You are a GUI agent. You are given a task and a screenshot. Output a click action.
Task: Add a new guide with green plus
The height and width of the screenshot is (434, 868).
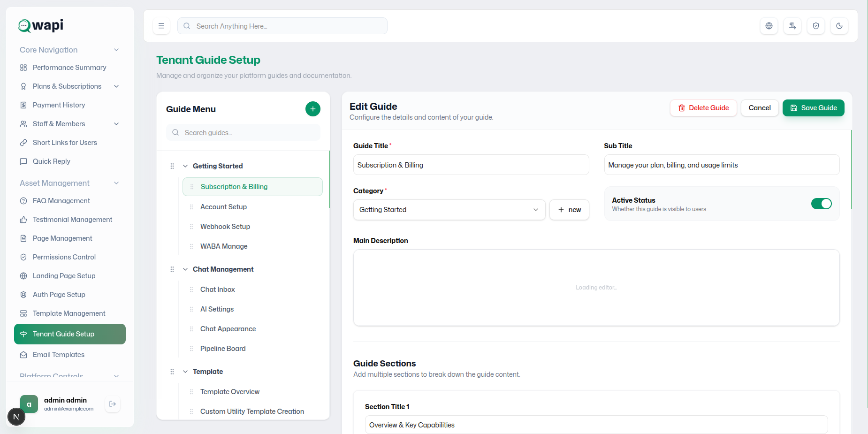click(313, 109)
